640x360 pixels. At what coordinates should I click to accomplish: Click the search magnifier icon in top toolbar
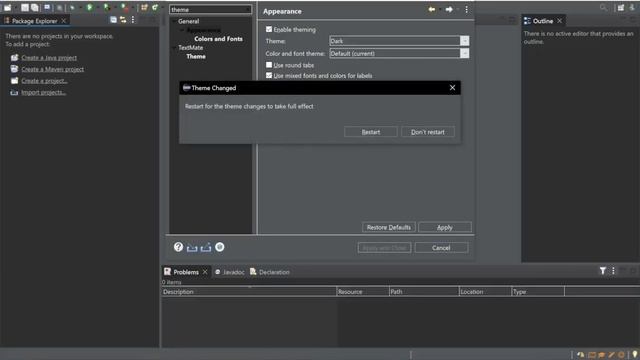[x=603, y=7]
